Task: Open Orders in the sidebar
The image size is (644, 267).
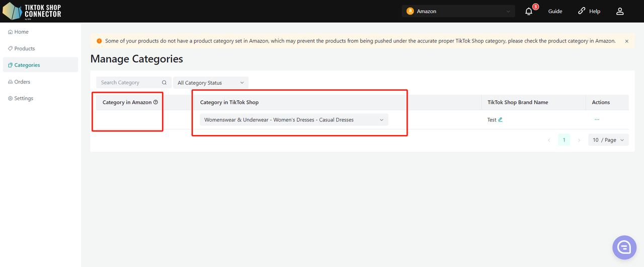Action: (22, 82)
